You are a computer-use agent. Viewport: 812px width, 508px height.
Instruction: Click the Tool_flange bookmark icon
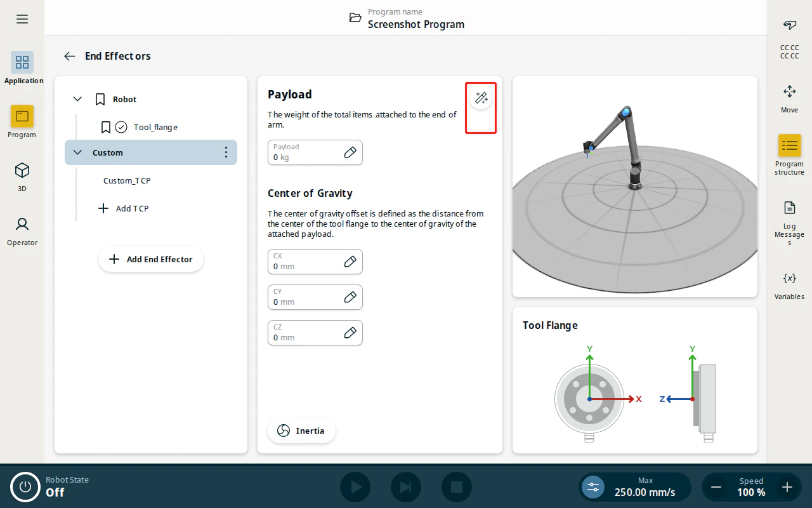click(x=106, y=127)
